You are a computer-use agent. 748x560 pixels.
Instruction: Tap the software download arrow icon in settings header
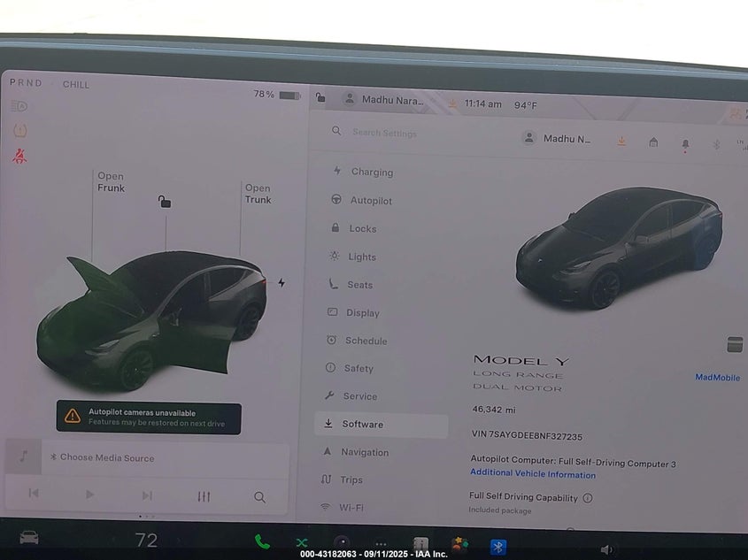(621, 141)
